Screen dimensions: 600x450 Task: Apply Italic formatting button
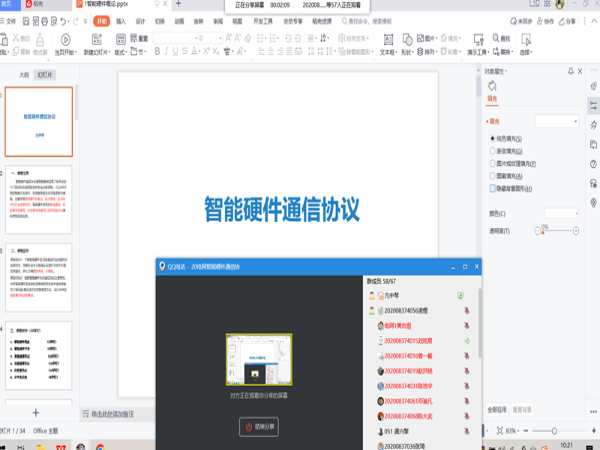[166, 51]
